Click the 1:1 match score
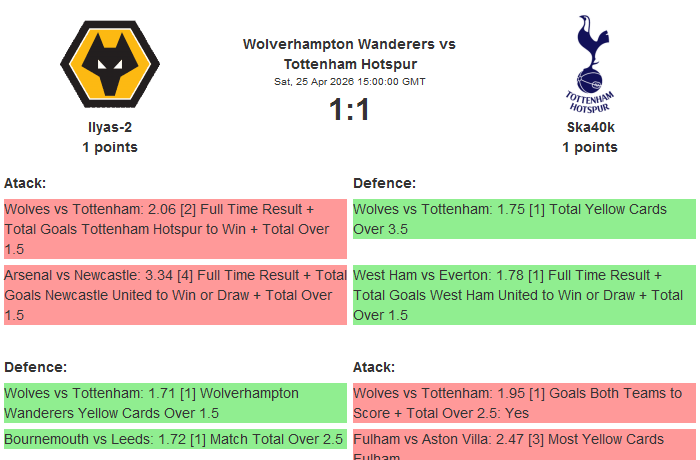700x460 pixels. click(350, 109)
